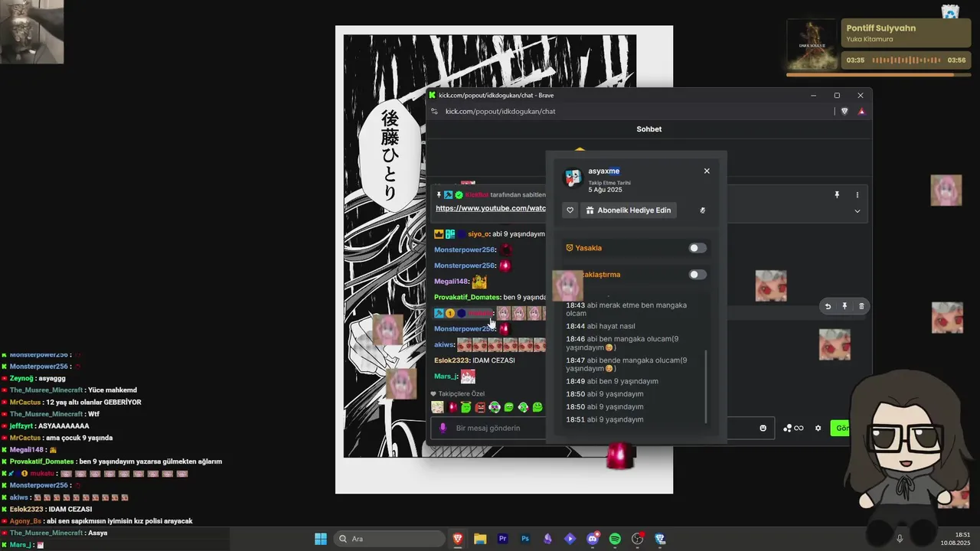Click 18:43 abi merak etme message

point(626,309)
